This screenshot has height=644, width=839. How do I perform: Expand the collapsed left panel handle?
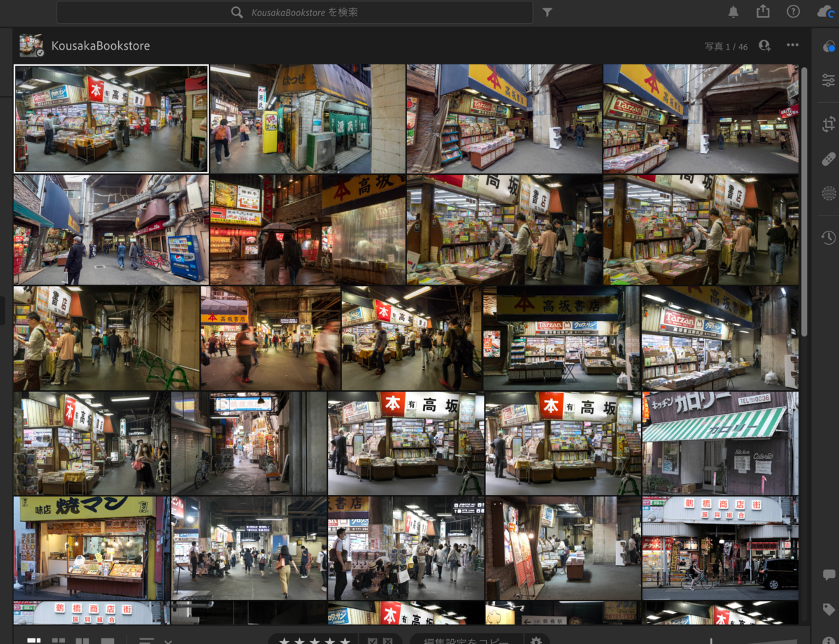(x=2, y=311)
